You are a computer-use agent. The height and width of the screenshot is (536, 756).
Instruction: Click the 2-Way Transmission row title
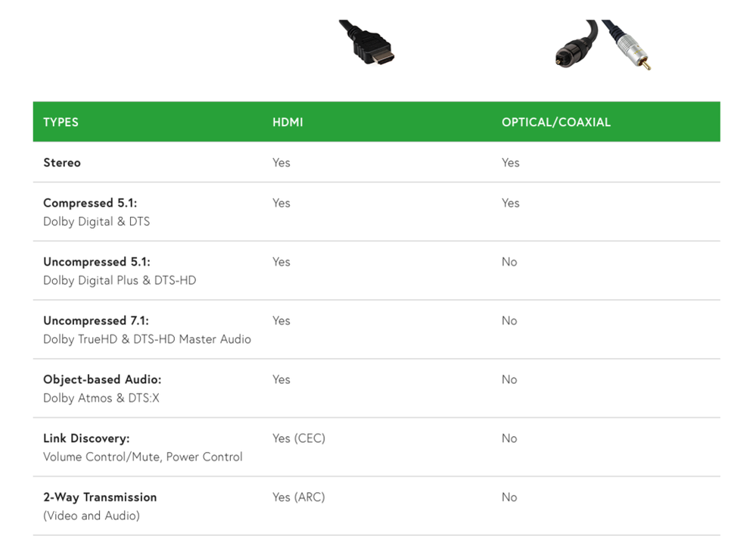click(100, 497)
